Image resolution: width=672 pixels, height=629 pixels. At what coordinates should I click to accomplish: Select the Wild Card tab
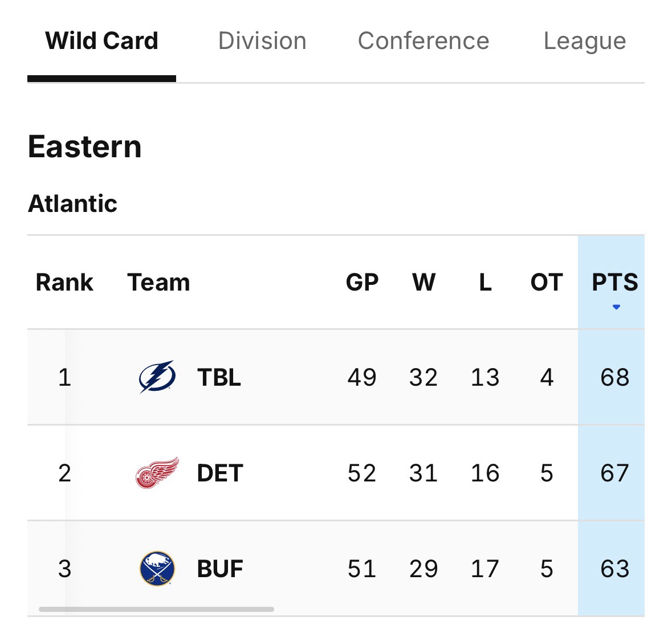(x=101, y=41)
